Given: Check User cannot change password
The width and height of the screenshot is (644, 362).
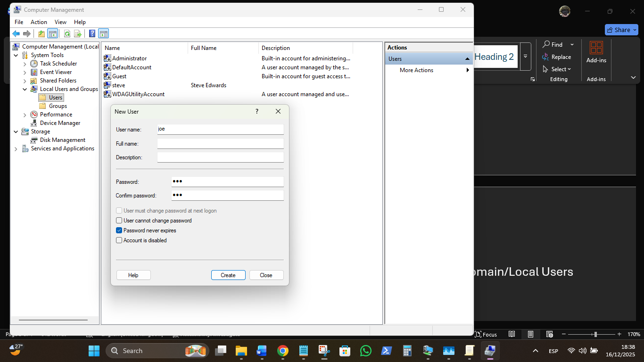Looking at the screenshot, I should (119, 221).
